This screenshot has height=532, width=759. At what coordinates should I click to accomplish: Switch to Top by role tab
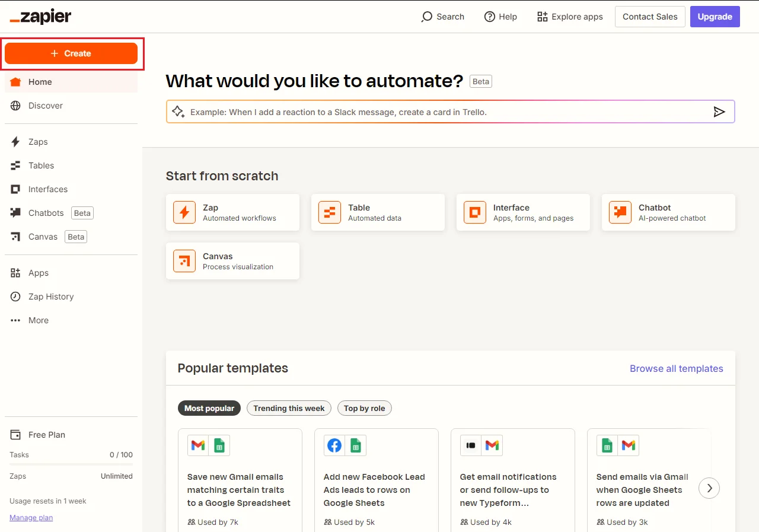point(364,408)
